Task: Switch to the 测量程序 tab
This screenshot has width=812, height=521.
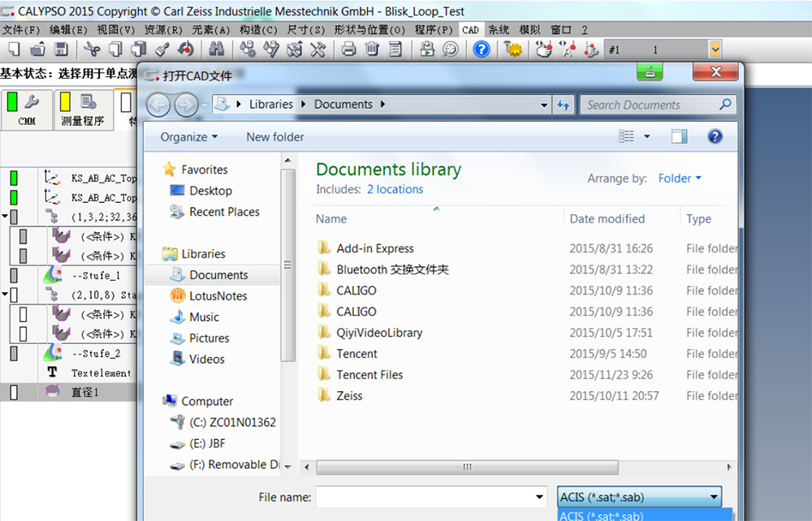Action: click(x=83, y=110)
